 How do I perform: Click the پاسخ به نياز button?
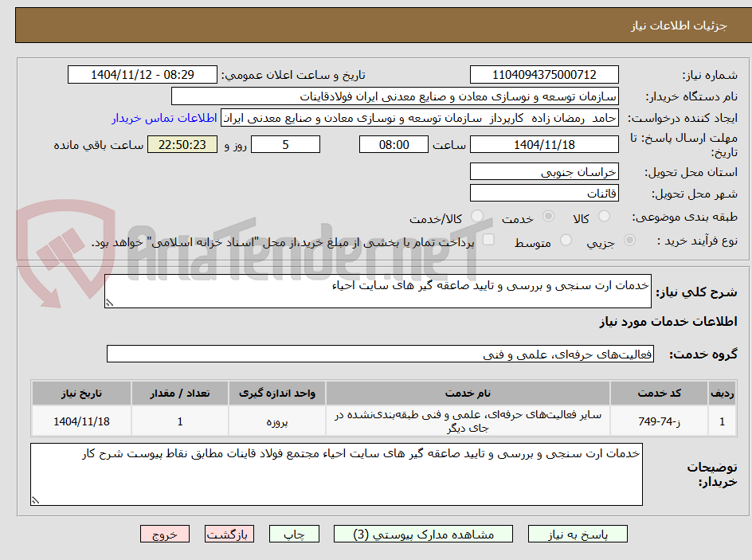pos(578,534)
